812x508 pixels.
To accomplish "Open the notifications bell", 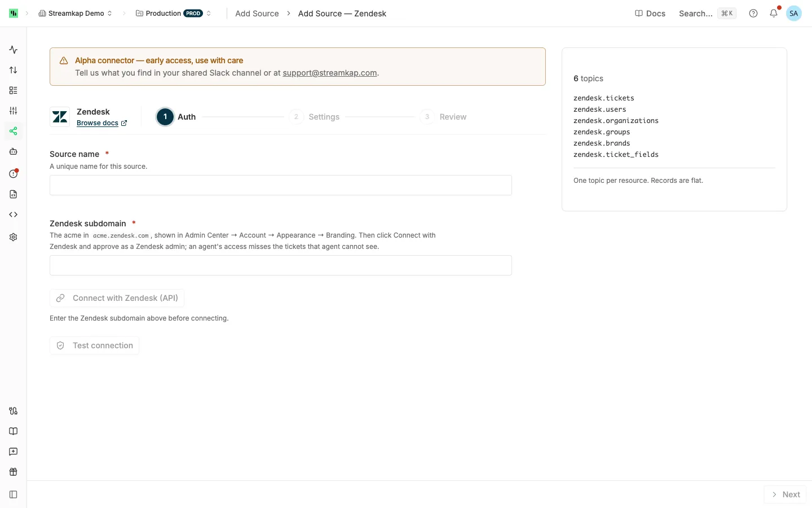I will [774, 14].
